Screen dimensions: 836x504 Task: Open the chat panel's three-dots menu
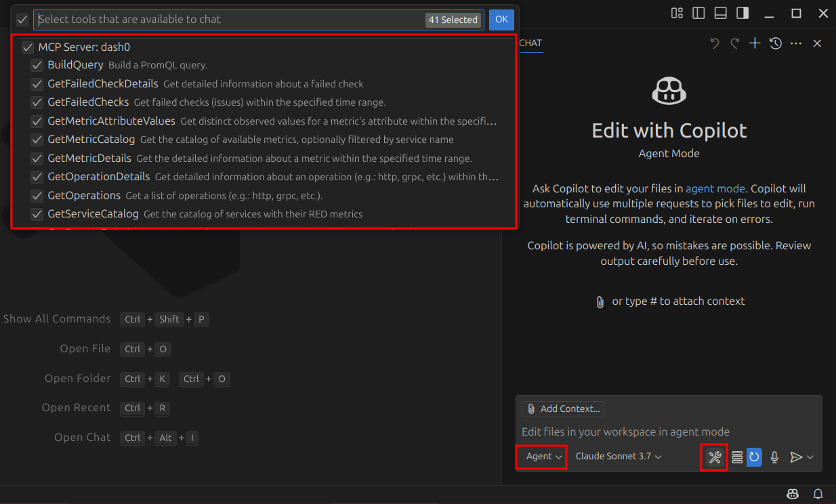[796, 43]
